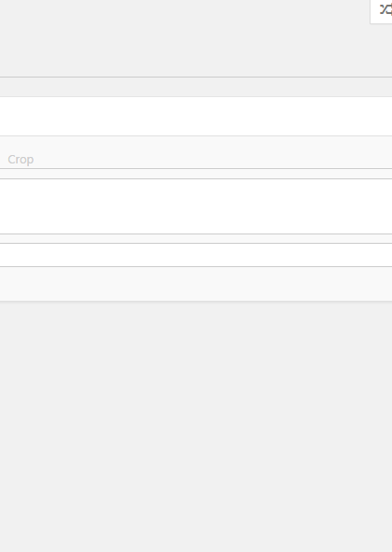
Task: Click the shuffle arrows icon button
Action: click(382, 10)
